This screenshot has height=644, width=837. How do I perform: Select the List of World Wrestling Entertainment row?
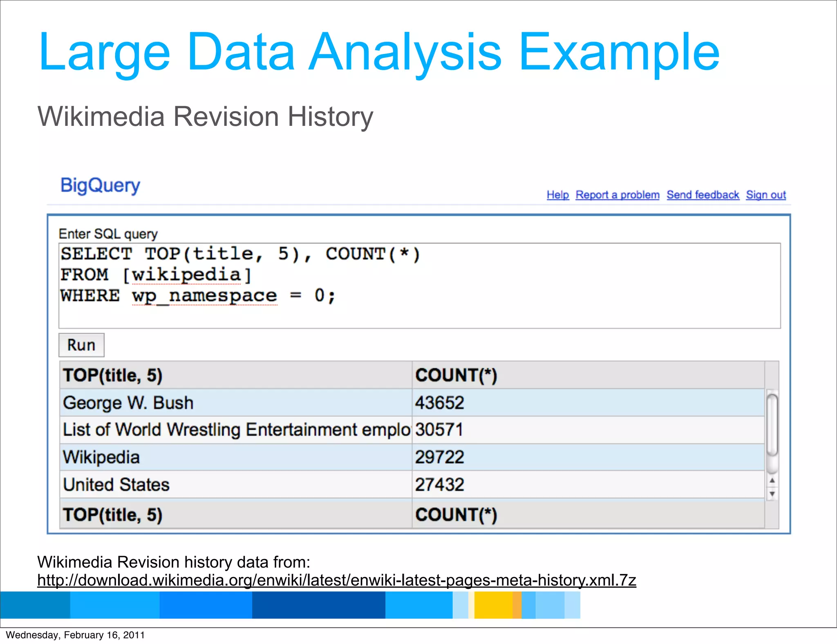click(412, 430)
